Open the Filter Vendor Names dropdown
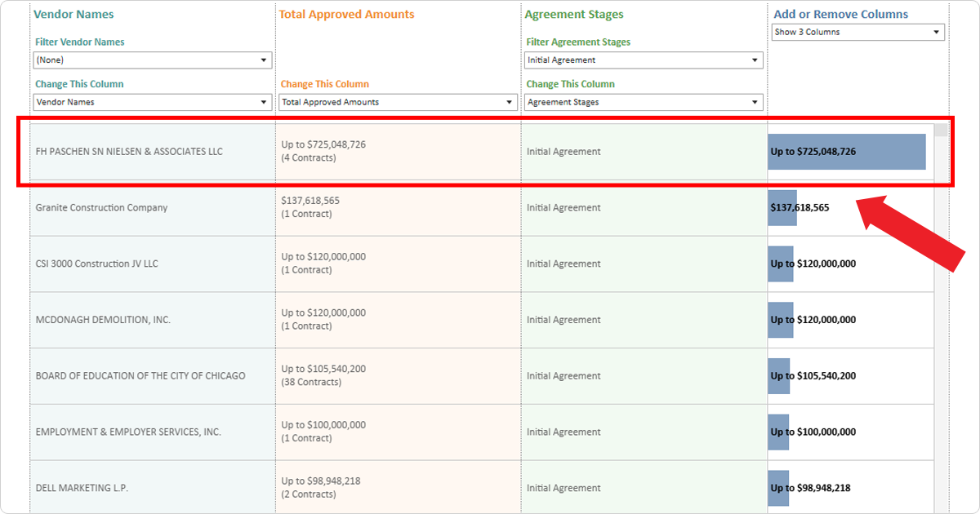Image resolution: width=980 pixels, height=514 pixels. click(152, 60)
